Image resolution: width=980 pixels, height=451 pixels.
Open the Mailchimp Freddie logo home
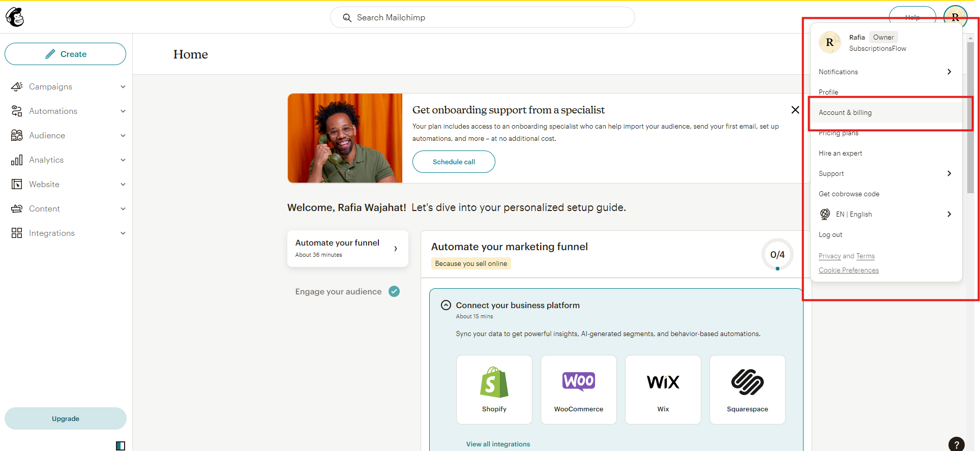[x=15, y=17]
